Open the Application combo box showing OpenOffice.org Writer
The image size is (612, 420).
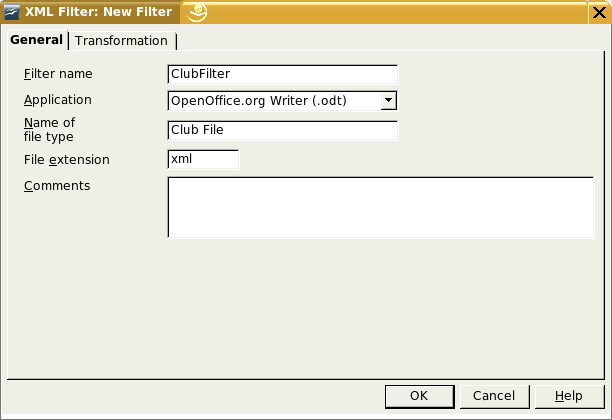274,100
